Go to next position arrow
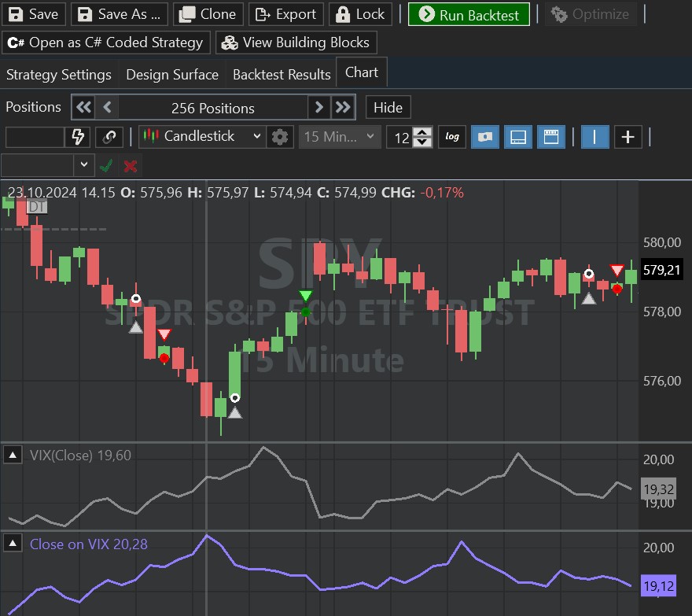This screenshot has width=692, height=616. click(318, 108)
